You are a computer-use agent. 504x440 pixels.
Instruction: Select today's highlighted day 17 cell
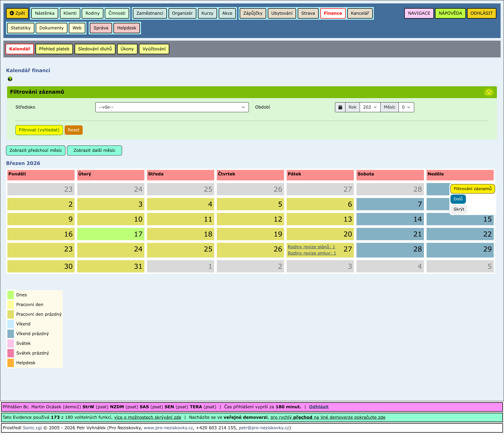point(111,234)
